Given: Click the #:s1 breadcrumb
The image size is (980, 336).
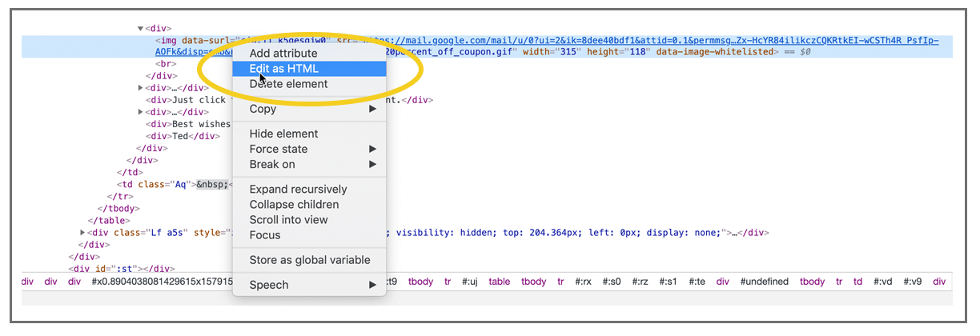Looking at the screenshot, I should (x=669, y=282).
